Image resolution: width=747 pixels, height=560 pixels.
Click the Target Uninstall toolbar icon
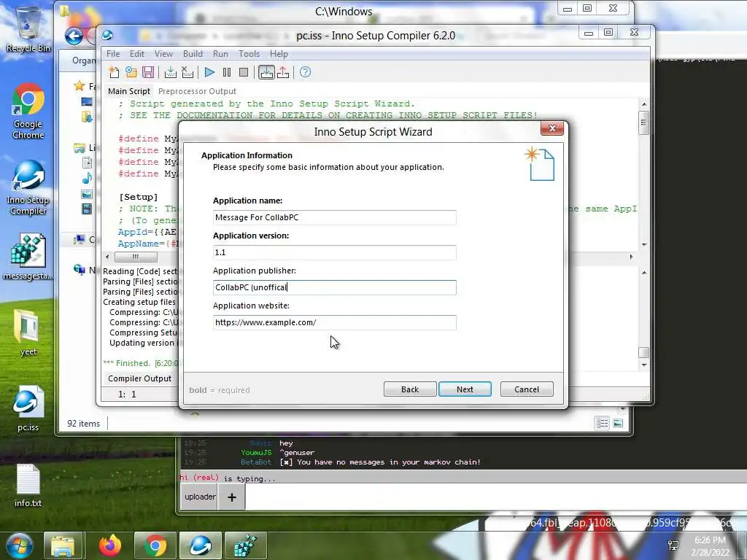[x=283, y=72]
